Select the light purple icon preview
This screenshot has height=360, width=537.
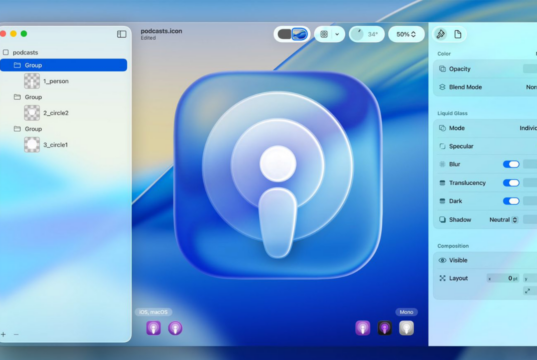pyautogui.click(x=363, y=328)
